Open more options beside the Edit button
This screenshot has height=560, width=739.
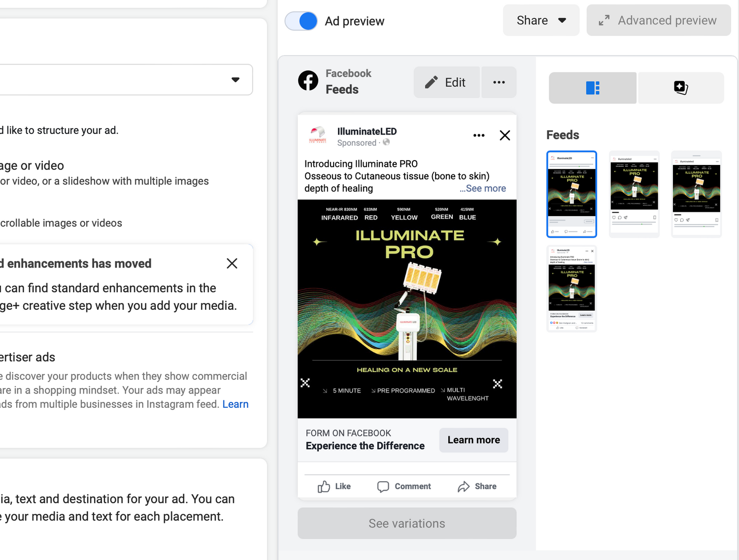point(499,82)
